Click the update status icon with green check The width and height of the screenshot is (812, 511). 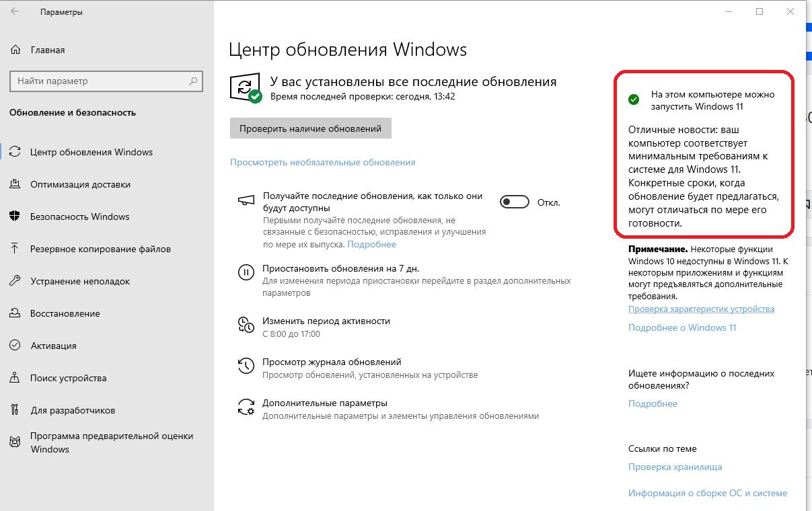246,88
